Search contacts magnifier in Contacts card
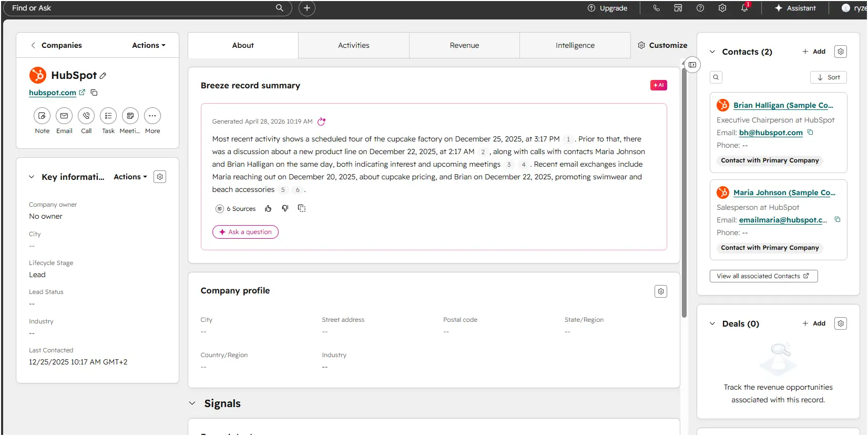The height and width of the screenshot is (436, 868). (716, 77)
